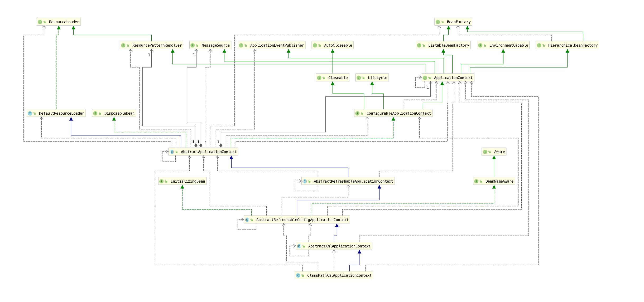Select the AbstractRefreshableConfigApplicationContext box
The width and height of the screenshot is (644, 302).
point(302,220)
